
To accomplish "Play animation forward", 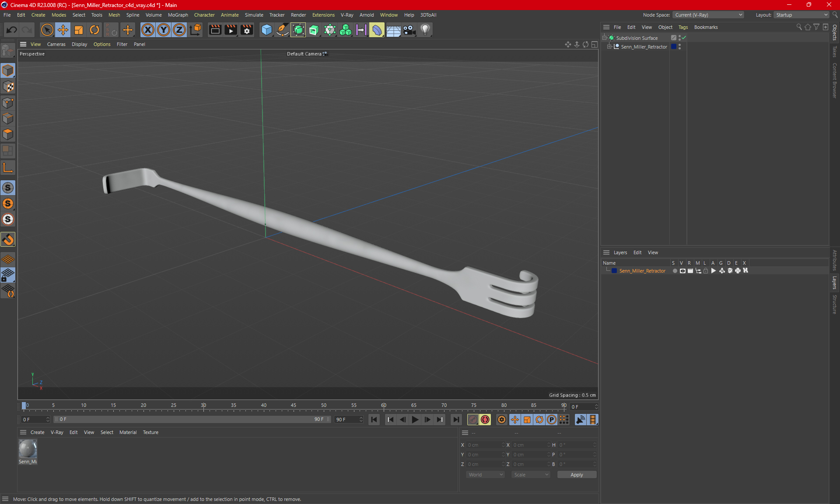I will [x=415, y=420].
